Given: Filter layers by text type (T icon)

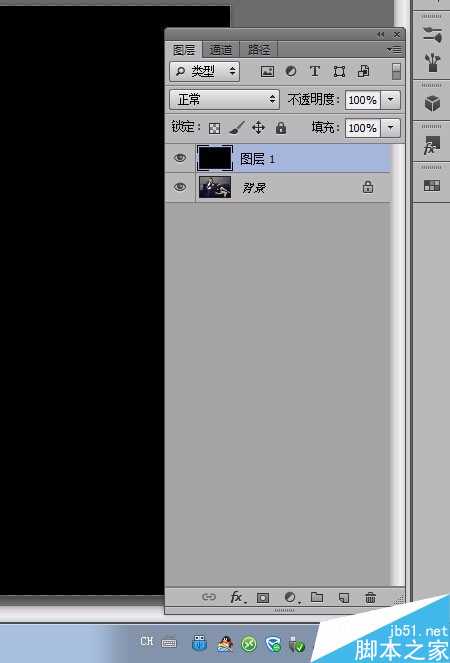Looking at the screenshot, I should (315, 71).
